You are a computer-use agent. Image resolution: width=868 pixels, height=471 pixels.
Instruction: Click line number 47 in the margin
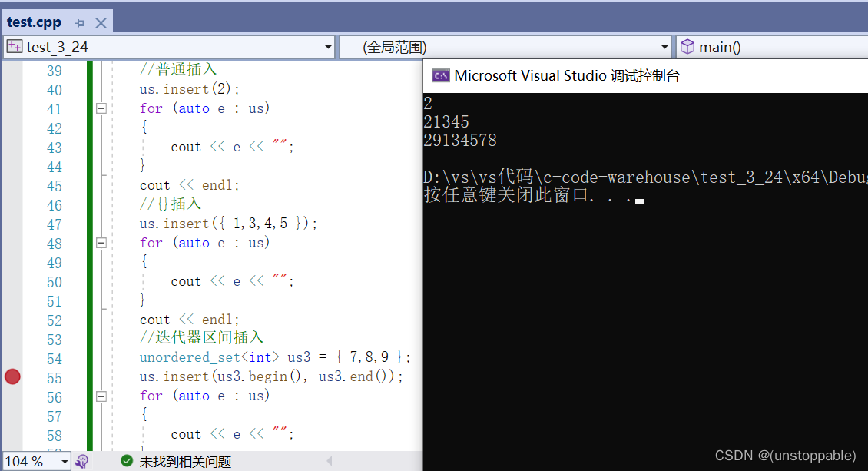click(x=54, y=224)
